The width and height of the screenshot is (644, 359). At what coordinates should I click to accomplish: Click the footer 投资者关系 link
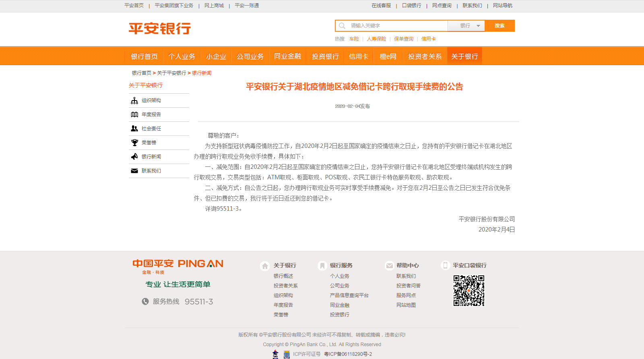tap(286, 286)
